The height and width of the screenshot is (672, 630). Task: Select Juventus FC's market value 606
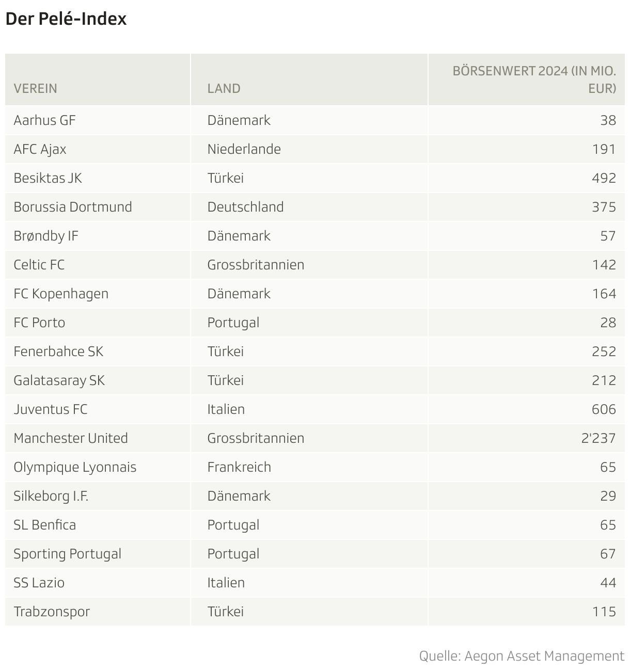click(604, 409)
